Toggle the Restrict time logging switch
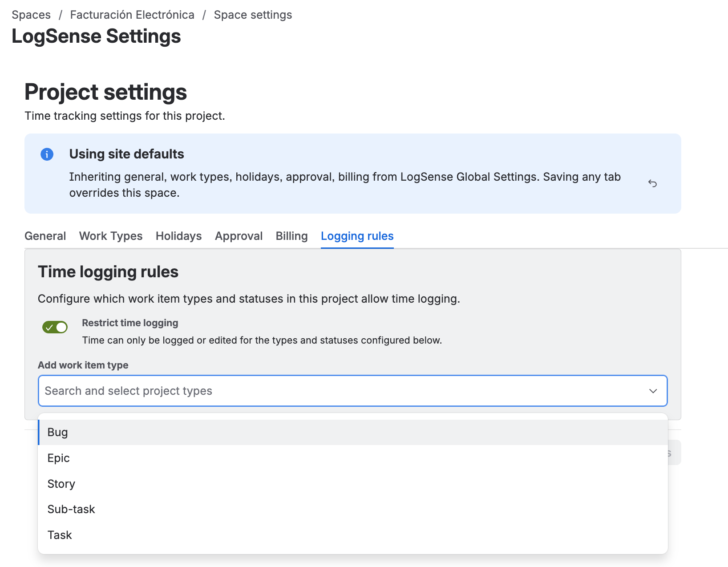The width and height of the screenshot is (728, 567). (x=55, y=328)
